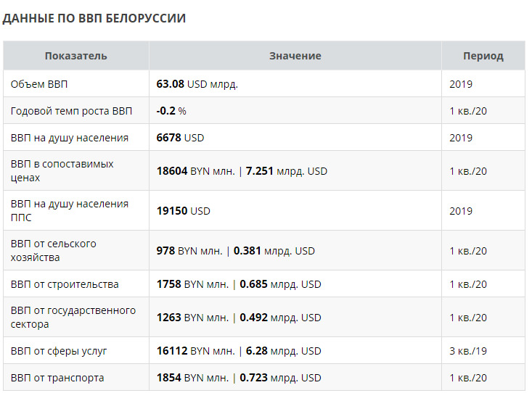Image resolution: width=532 pixels, height=393 pixels.
Task: Select ВВП от транспорта row label
Action: pyautogui.click(x=57, y=378)
